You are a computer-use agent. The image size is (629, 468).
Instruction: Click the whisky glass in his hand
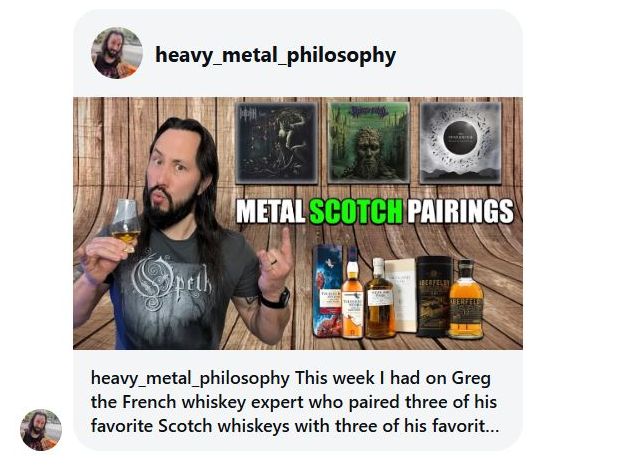[126, 225]
